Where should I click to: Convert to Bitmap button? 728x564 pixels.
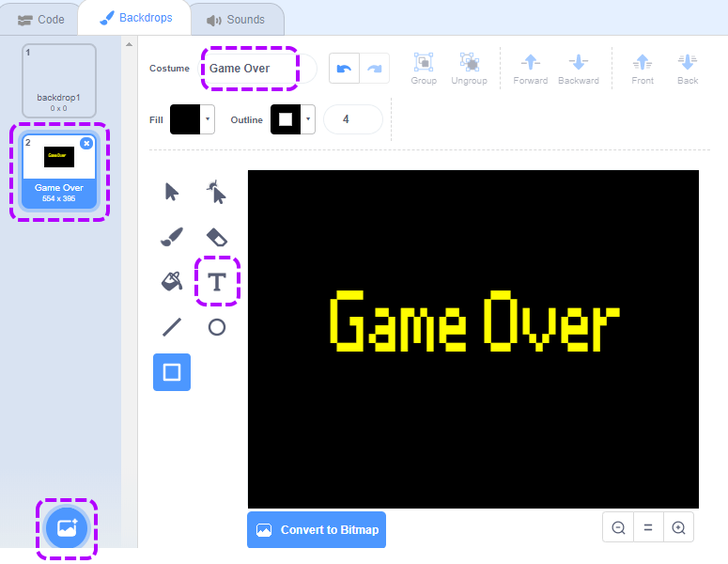317,529
